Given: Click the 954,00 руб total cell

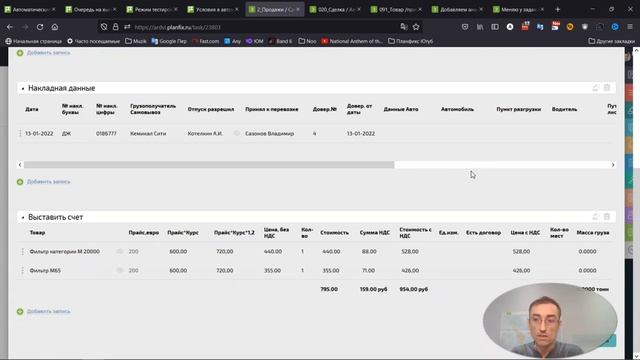Looking at the screenshot, I should point(413,289).
